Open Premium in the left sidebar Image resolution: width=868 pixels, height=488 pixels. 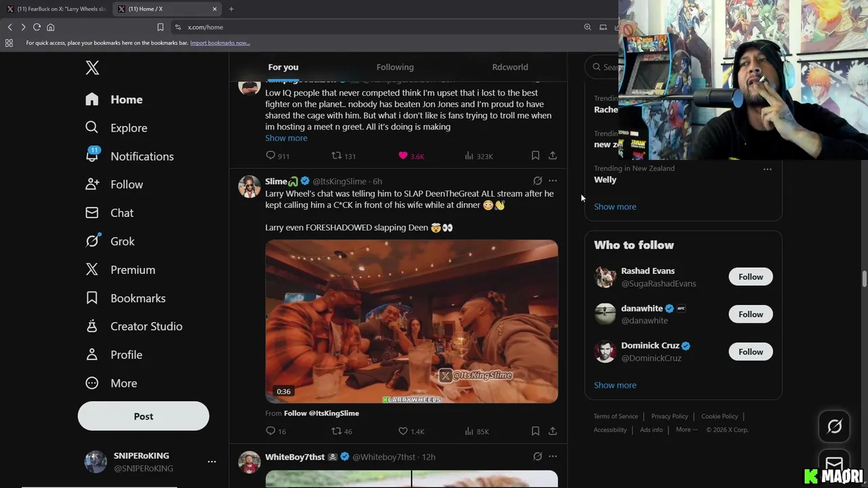(x=120, y=270)
